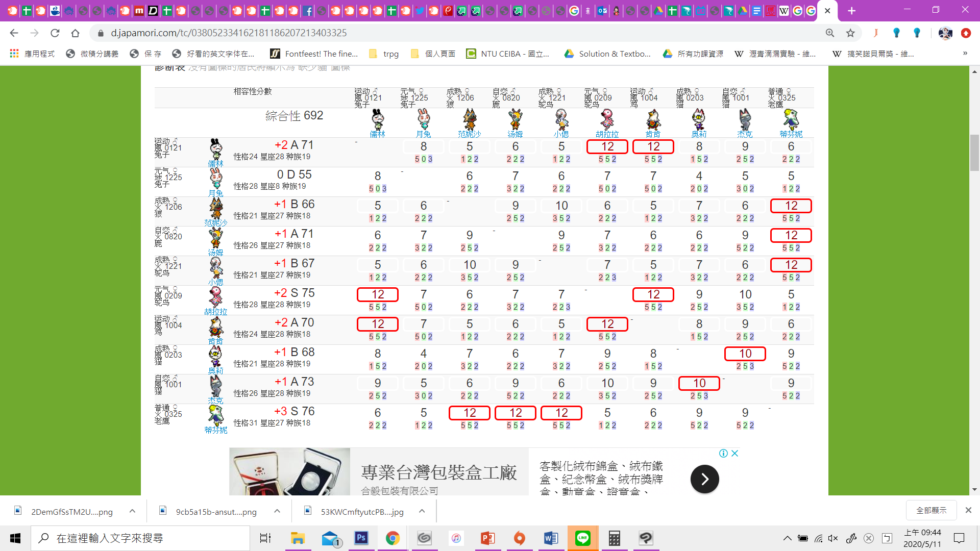
Task: Select 綜合性 692 total score text
Action: point(295,116)
